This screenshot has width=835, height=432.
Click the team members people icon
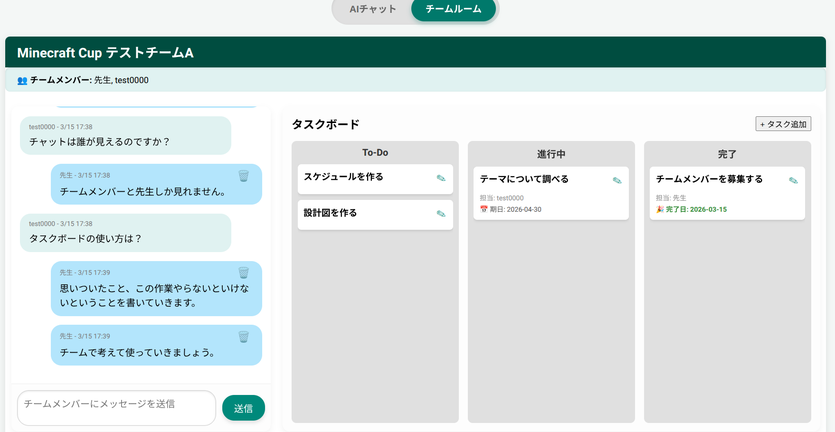click(x=22, y=80)
